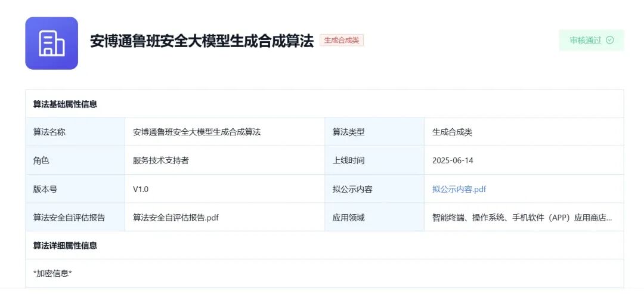Viewport: 644px width, 294px height.
Task: Click the 算法类型 label cell
Action: pos(374,132)
